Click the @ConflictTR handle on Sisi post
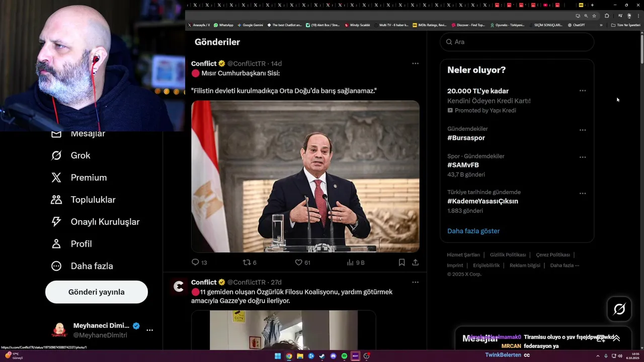The height and width of the screenshot is (362, 644). click(x=247, y=63)
